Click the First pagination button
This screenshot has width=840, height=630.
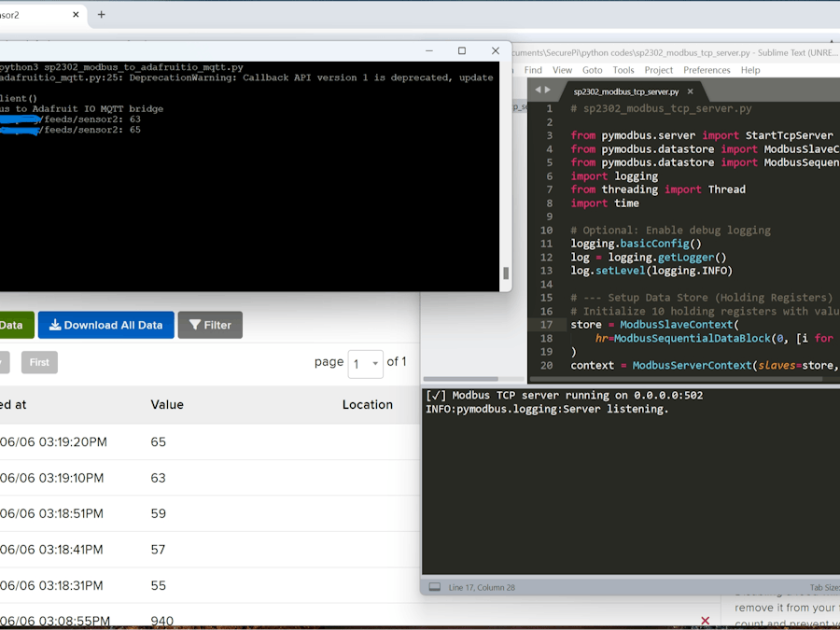(x=39, y=362)
